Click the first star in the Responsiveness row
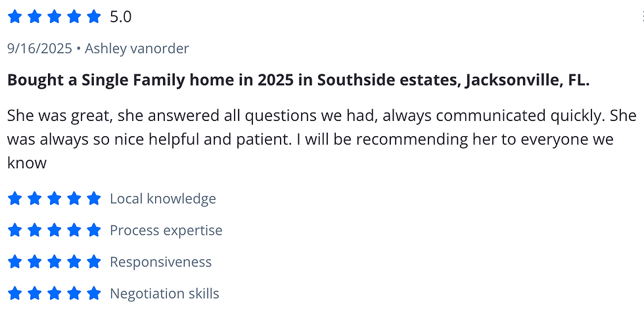This screenshot has height=313, width=644. click(14, 262)
